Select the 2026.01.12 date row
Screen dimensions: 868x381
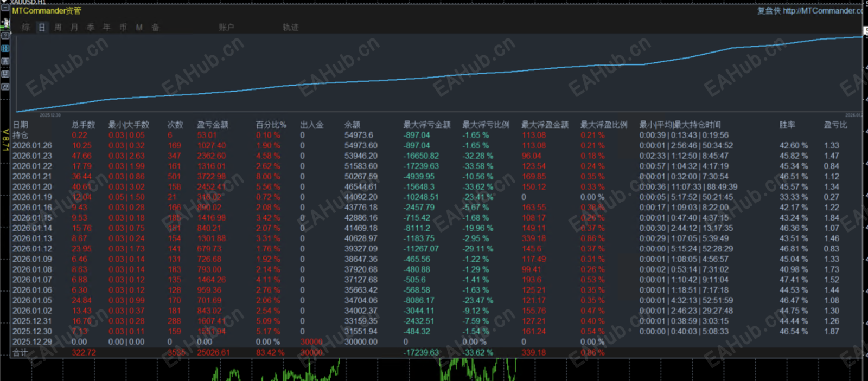(x=33, y=249)
